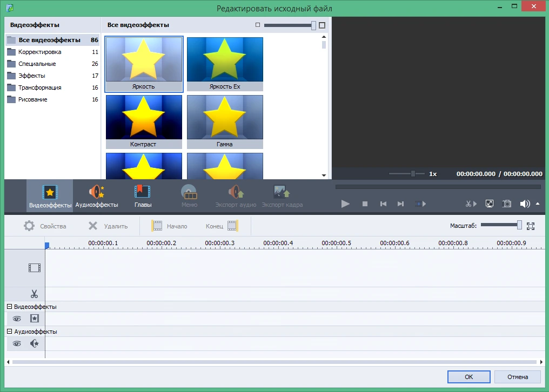The width and height of the screenshot is (549, 392).
Task: Select the Рисование folder
Action: (x=52, y=99)
